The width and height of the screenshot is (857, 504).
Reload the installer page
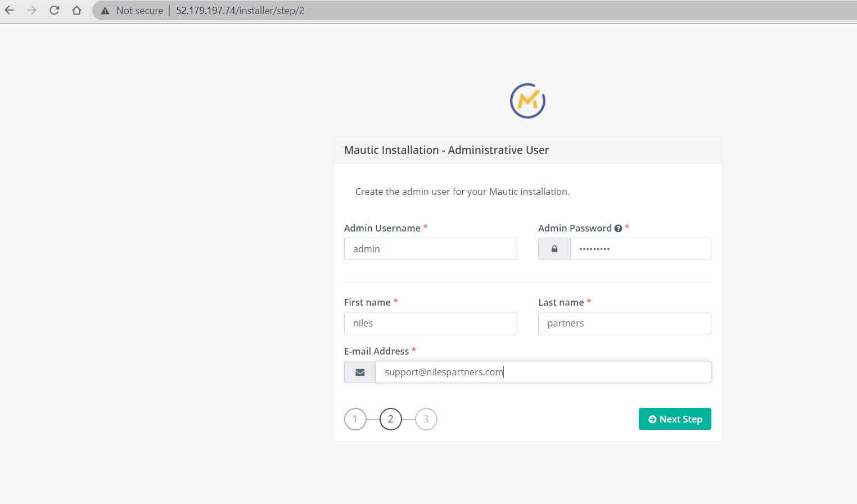coord(54,10)
